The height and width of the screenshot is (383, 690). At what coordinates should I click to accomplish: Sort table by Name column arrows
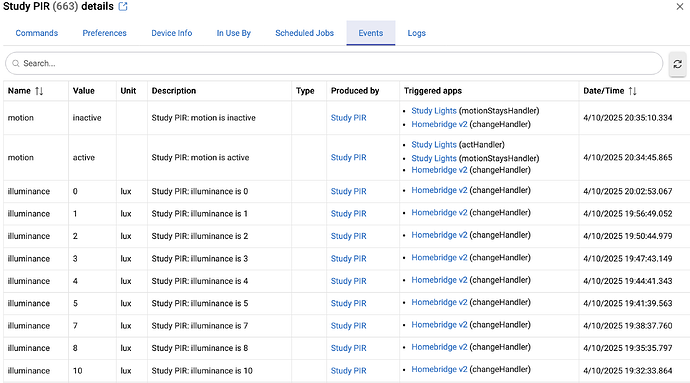coord(39,91)
